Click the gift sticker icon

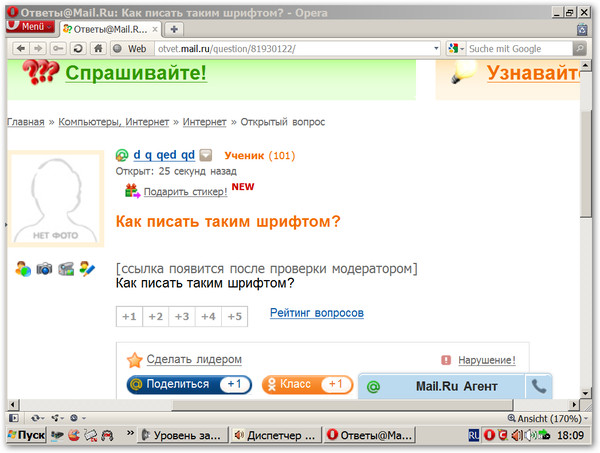pos(132,191)
